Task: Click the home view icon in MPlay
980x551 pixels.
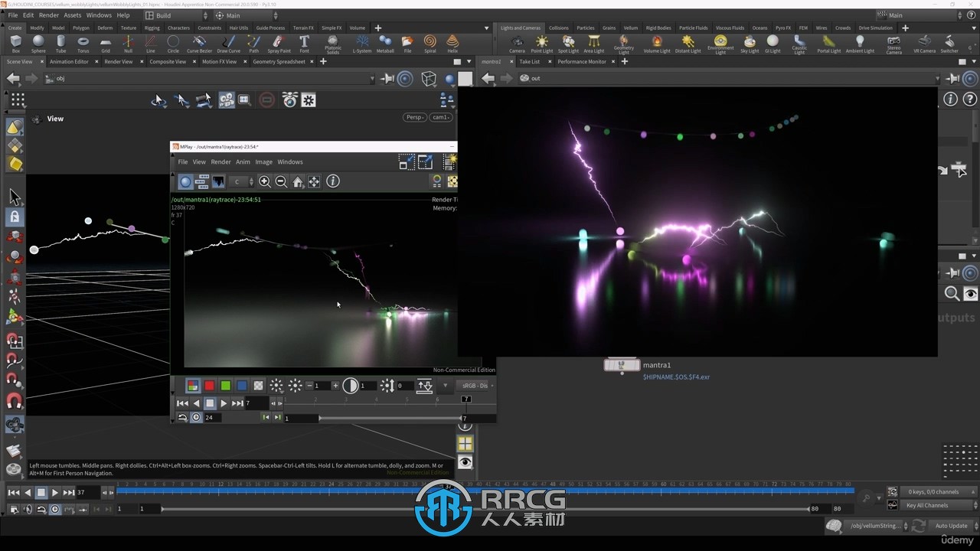Action: pyautogui.click(x=298, y=181)
